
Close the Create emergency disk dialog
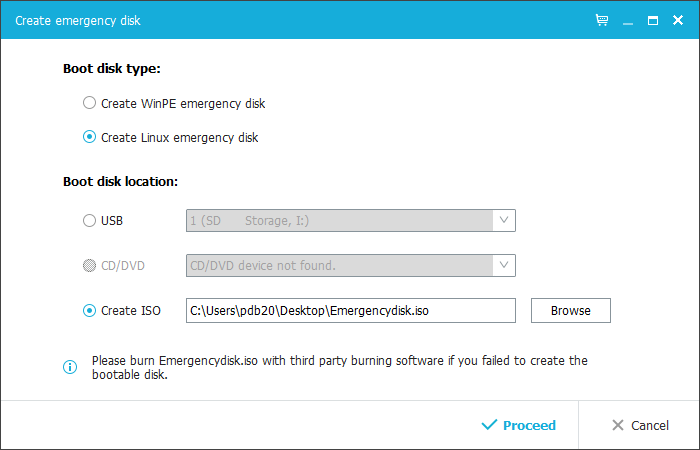[x=678, y=20]
